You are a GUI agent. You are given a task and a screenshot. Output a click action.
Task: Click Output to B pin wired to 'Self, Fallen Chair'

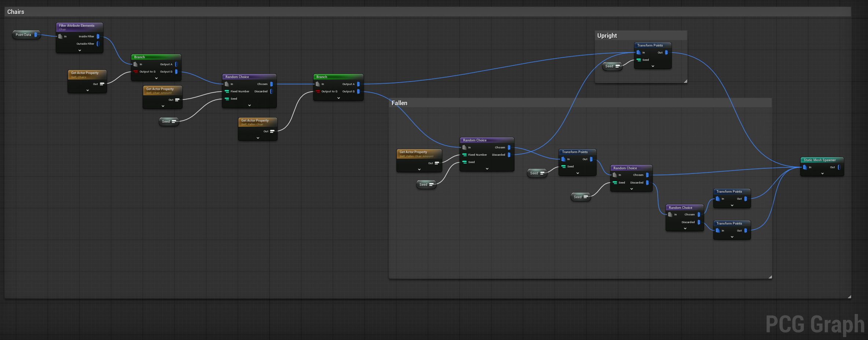click(x=318, y=91)
